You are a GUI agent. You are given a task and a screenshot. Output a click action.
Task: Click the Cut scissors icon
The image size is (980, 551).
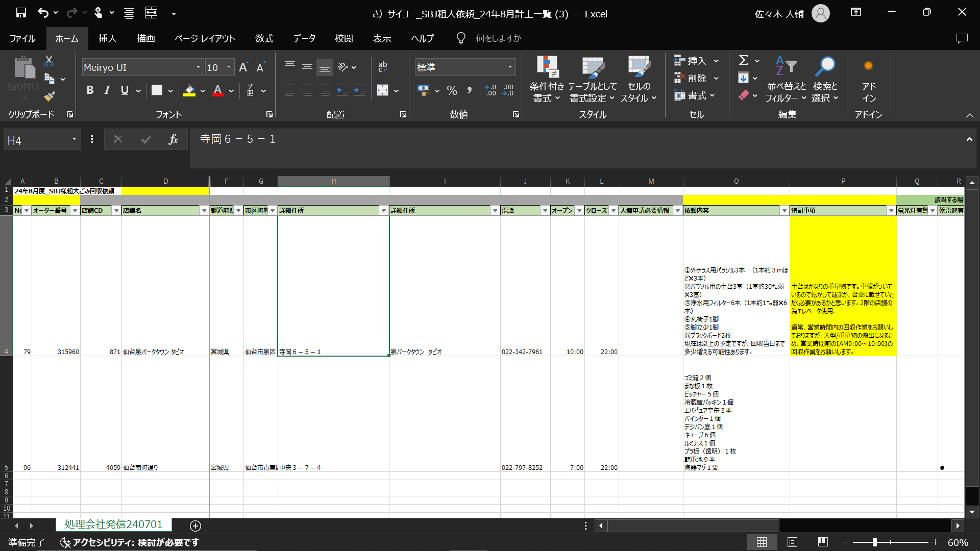pos(49,61)
